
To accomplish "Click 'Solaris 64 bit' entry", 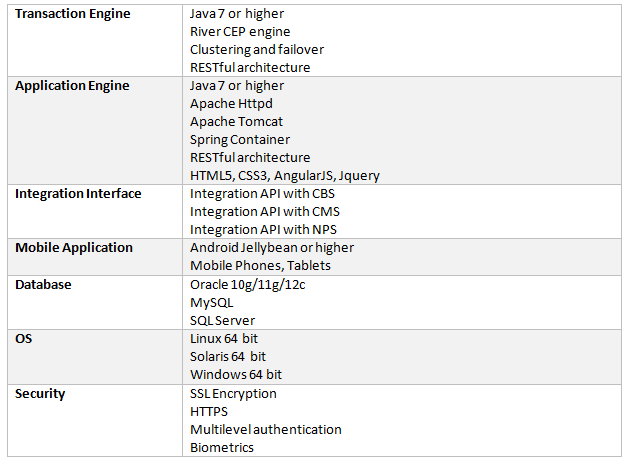I will [228, 357].
